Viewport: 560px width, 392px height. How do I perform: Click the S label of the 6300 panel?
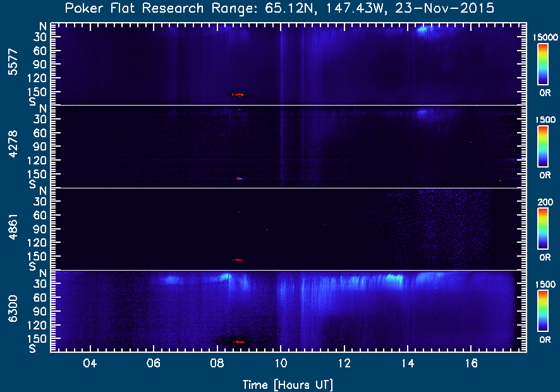click(32, 348)
